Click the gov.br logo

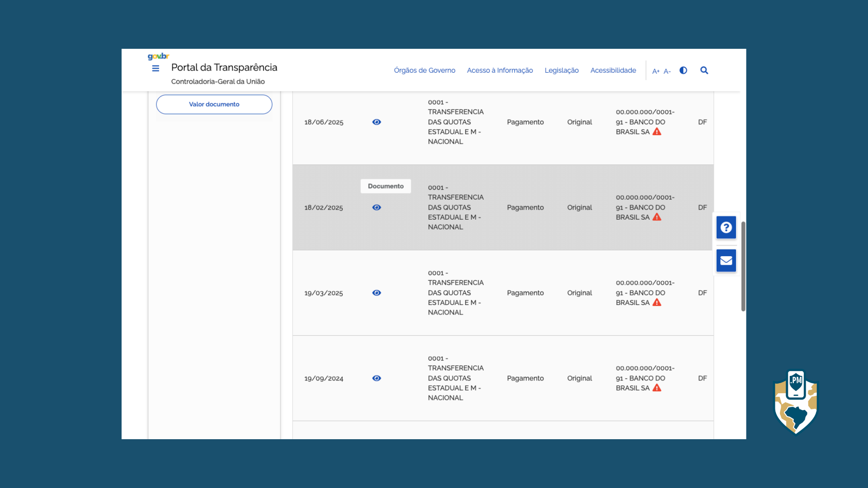(158, 56)
